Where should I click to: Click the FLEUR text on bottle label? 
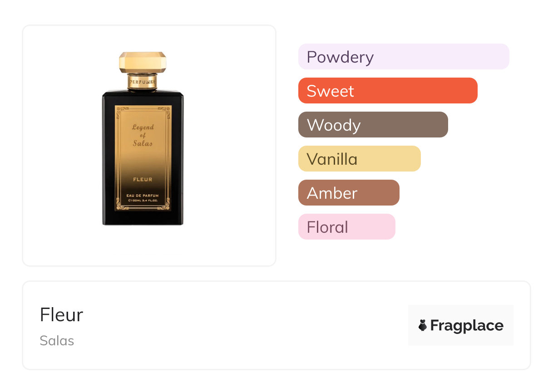143,180
